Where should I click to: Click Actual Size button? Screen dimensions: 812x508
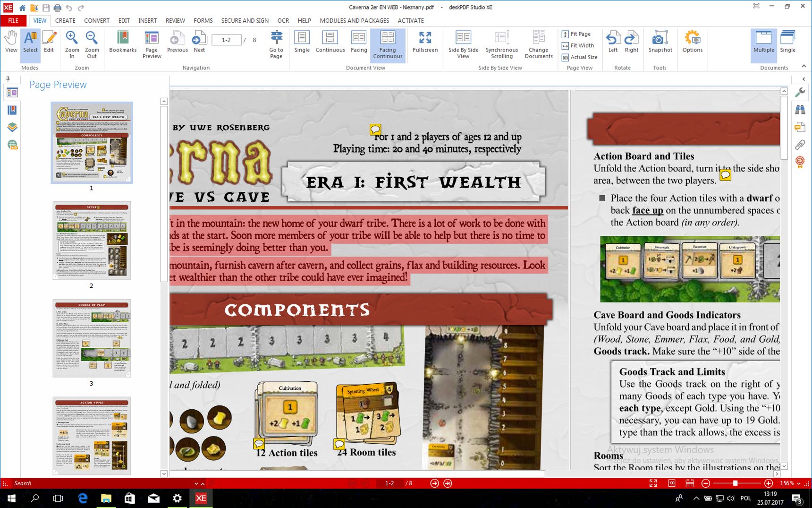click(580, 57)
